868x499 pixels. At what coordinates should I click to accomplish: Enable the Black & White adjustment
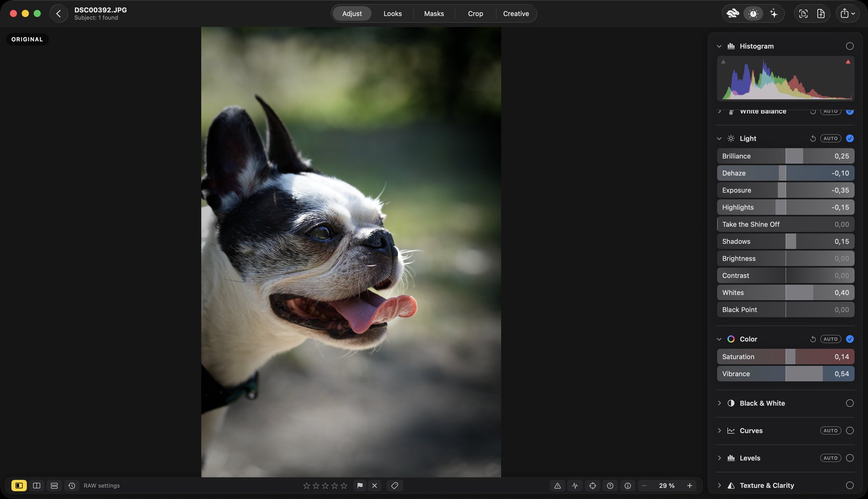tap(850, 403)
